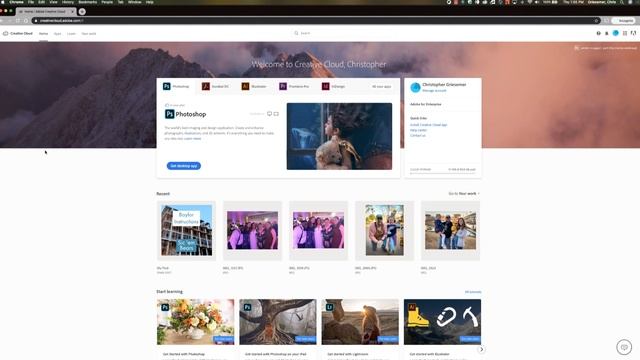This screenshot has width=640, height=360.
Task: Open the Chrome Window menu
Action: click(x=135, y=2)
